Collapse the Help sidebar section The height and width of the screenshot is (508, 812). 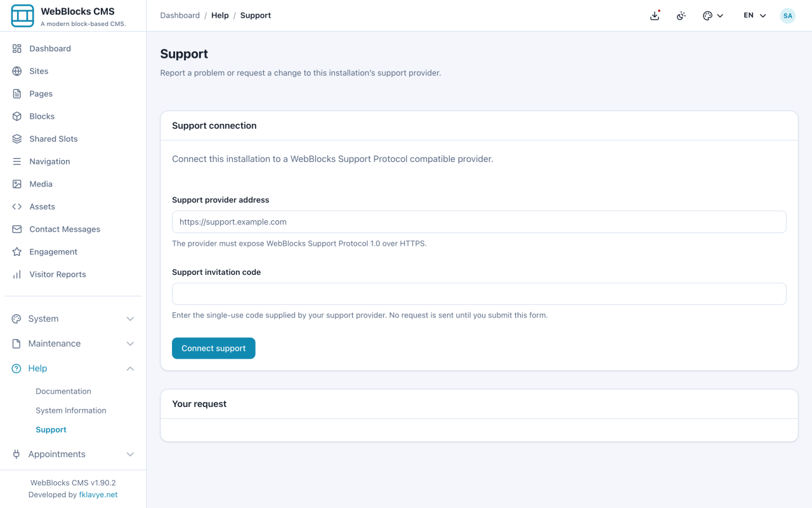pyautogui.click(x=73, y=368)
